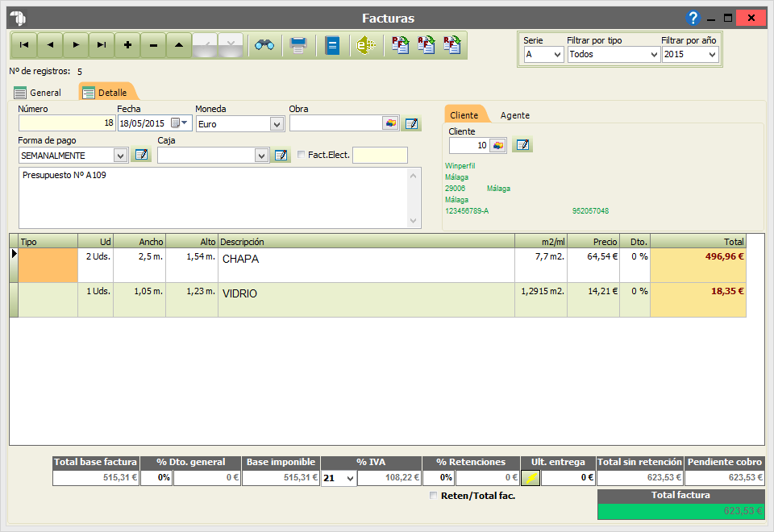Viewport: 774px width, 532px height.
Task: Click the 18,35 € total cell
Action: (698, 300)
